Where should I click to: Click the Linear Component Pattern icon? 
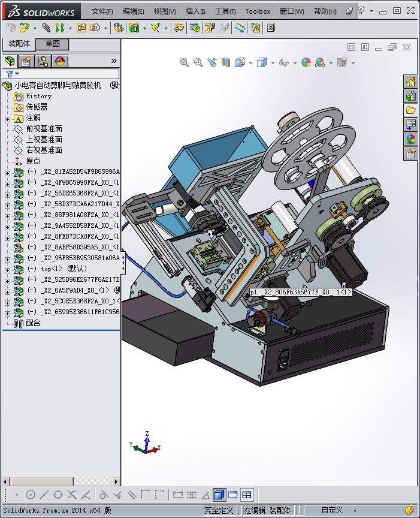click(60, 28)
